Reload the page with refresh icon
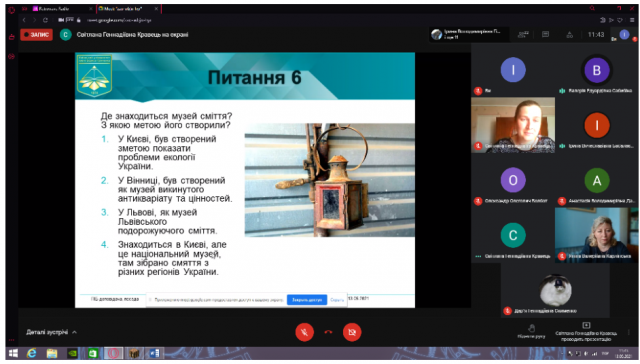The width and height of the screenshot is (640, 364). pos(45,20)
